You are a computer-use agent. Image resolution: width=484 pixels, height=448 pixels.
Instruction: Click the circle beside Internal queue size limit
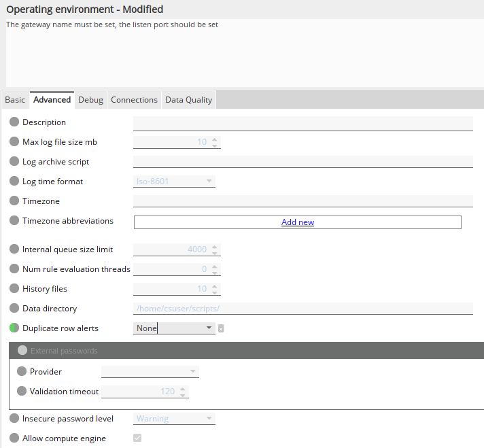(x=14, y=249)
